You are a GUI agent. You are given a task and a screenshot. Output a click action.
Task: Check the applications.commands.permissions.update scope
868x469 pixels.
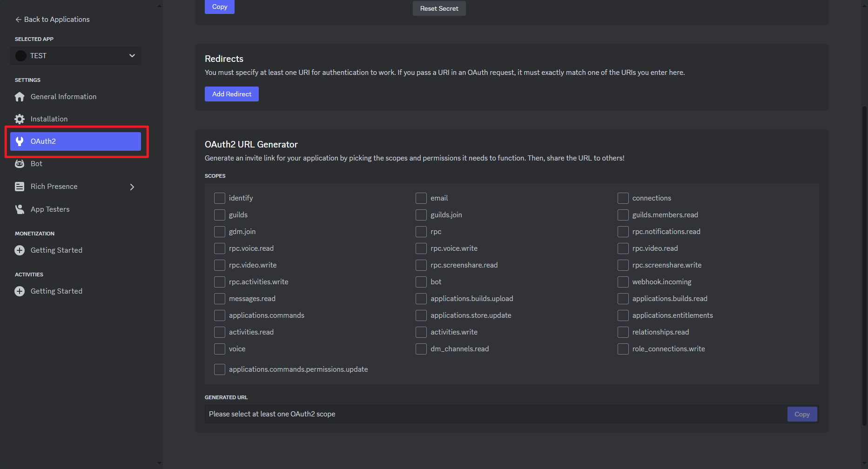click(220, 369)
